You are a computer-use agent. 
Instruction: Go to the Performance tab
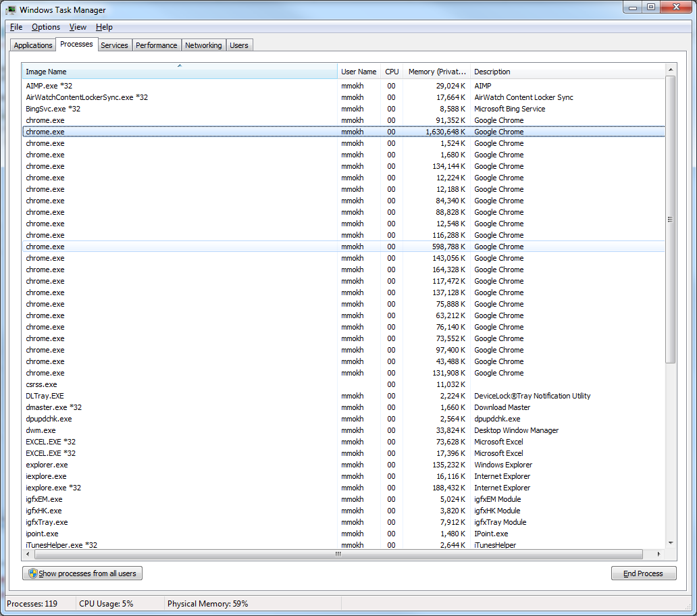pyautogui.click(x=157, y=45)
